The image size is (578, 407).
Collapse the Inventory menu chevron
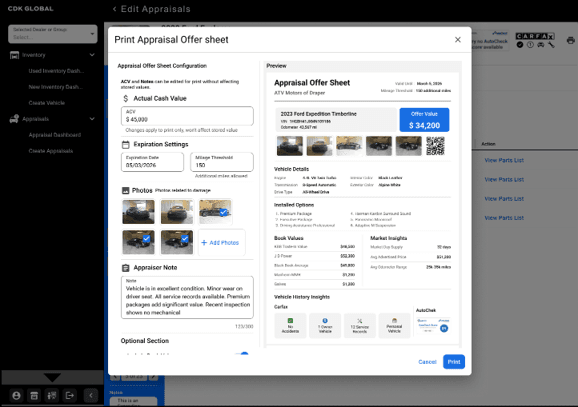tap(92, 55)
